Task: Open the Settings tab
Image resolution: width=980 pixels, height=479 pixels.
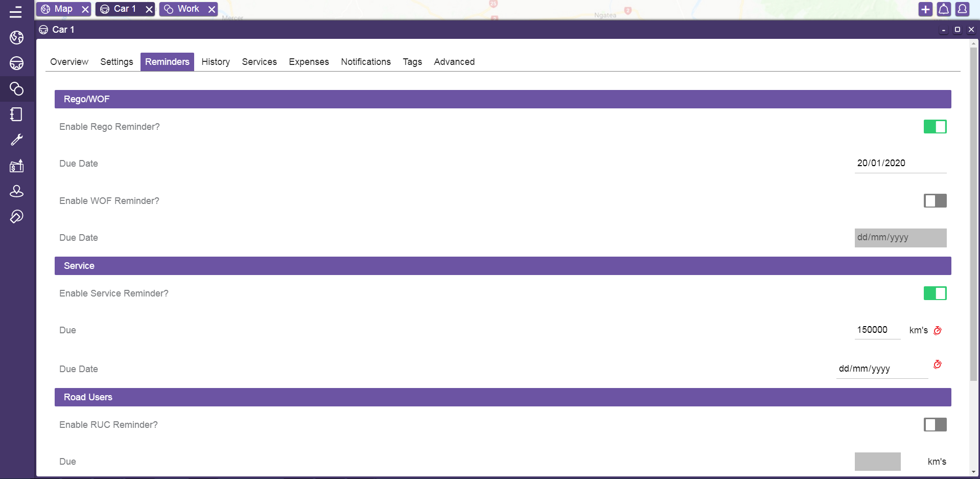Action: click(x=116, y=62)
